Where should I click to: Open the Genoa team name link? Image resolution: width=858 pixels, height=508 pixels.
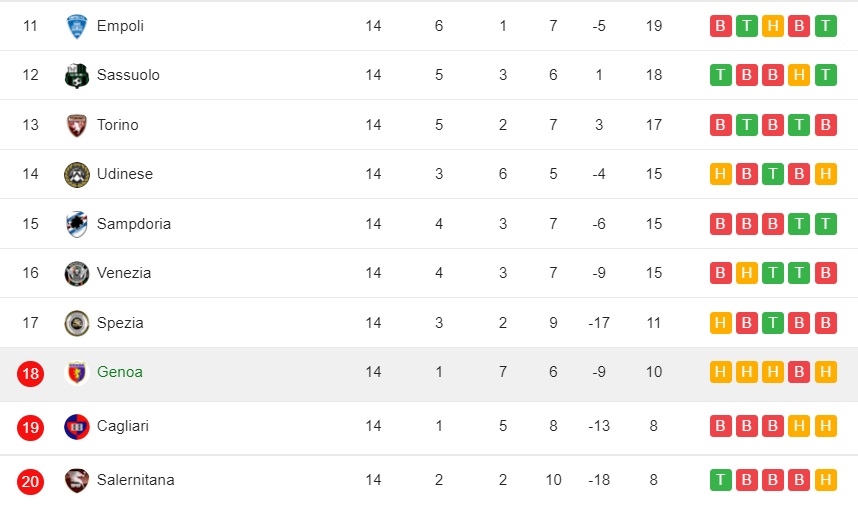120,372
